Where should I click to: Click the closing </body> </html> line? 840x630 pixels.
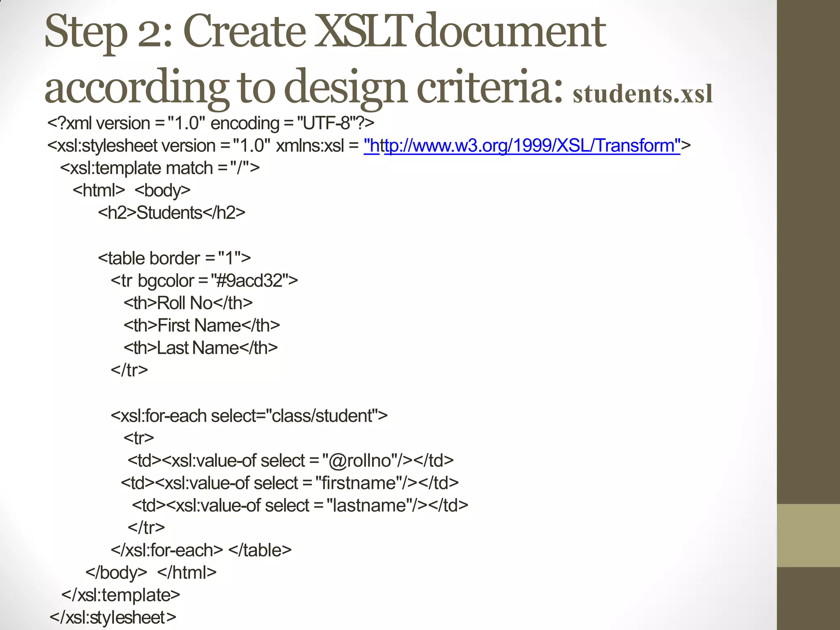(151, 573)
